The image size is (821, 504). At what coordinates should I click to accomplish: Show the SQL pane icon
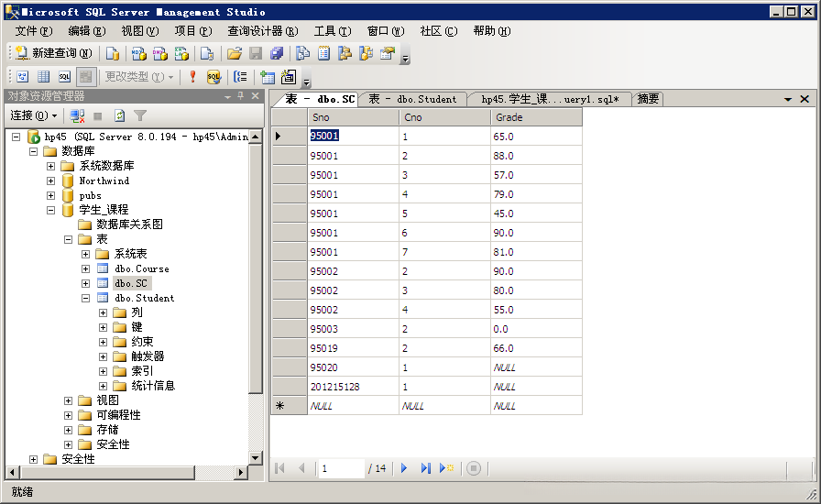[x=64, y=77]
